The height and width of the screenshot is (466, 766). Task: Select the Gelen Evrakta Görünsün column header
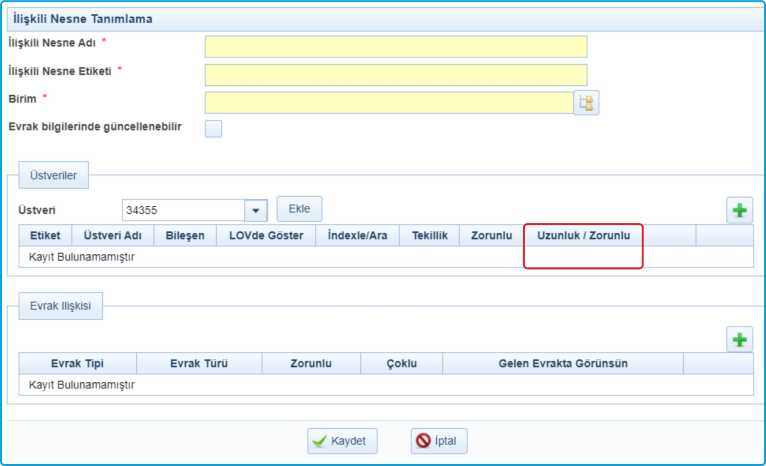[562, 363]
